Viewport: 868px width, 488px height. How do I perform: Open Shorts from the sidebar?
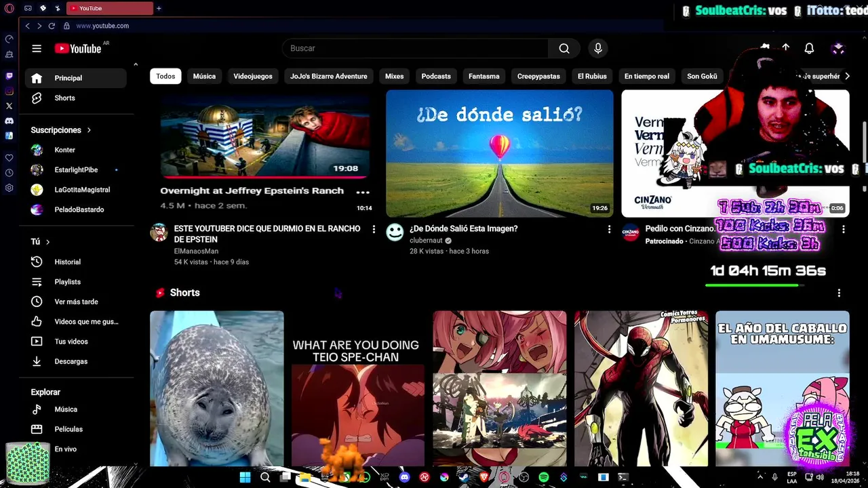point(76,98)
